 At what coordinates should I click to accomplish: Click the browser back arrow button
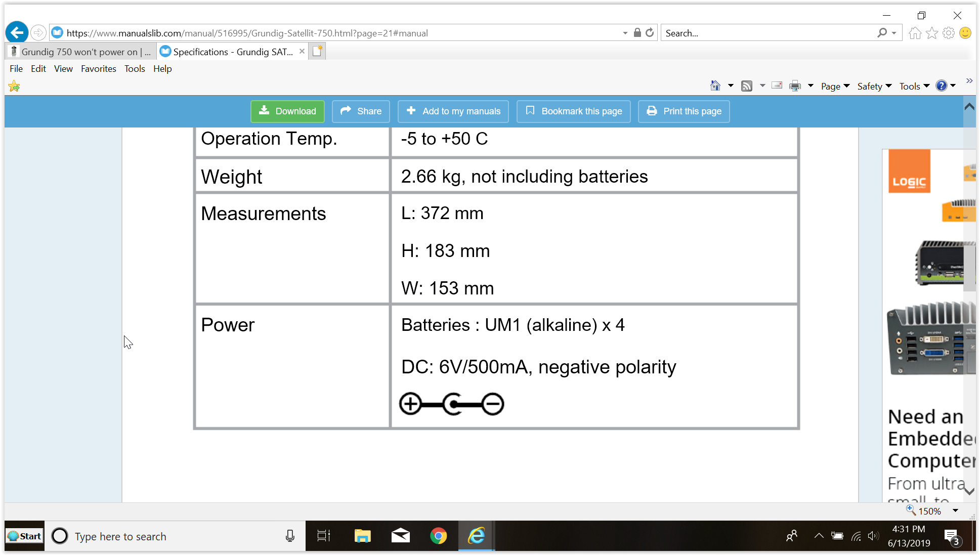pyautogui.click(x=17, y=33)
